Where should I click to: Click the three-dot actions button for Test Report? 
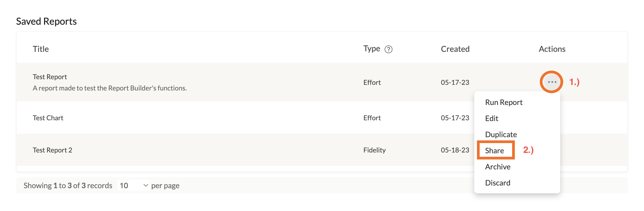click(552, 82)
